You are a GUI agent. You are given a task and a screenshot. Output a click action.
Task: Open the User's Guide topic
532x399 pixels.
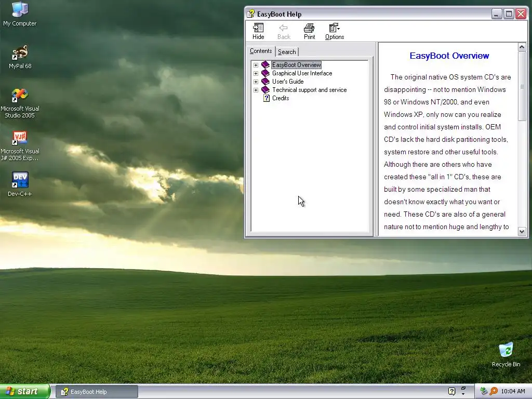(288, 82)
